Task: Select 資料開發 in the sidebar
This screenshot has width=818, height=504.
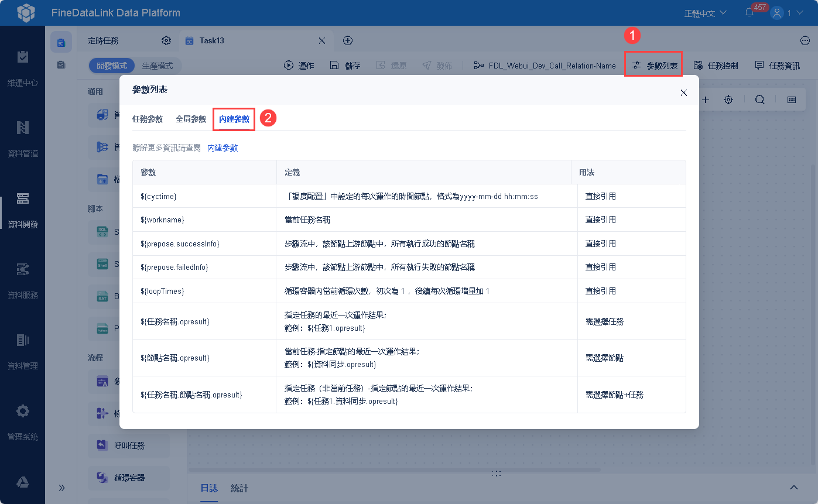Action: (x=22, y=210)
